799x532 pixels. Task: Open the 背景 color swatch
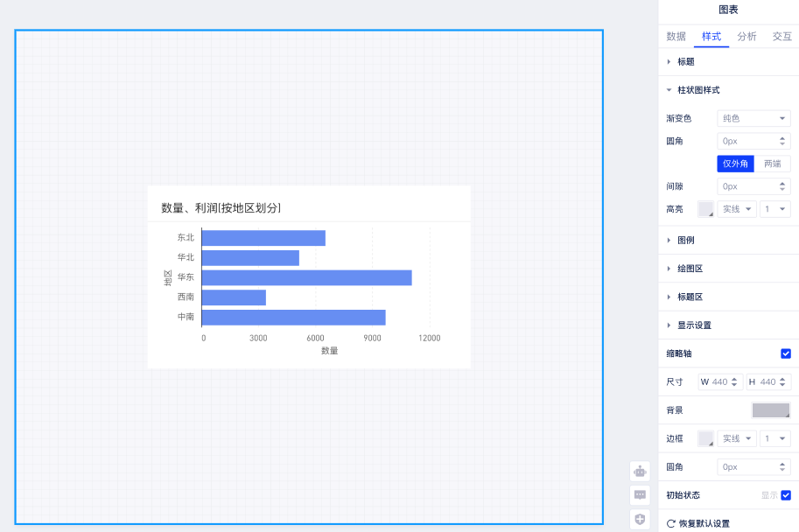[770, 410]
